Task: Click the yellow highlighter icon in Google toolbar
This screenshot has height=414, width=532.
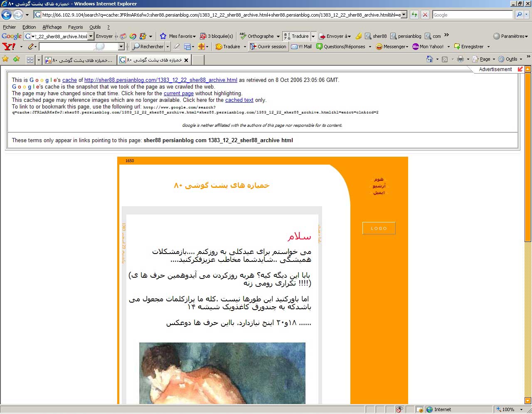Action: coord(359,36)
